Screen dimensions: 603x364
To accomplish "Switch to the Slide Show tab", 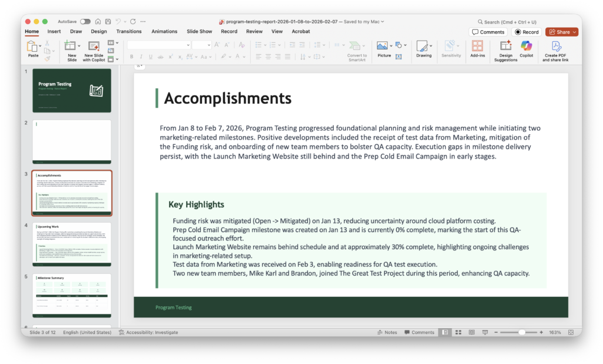I will coord(199,31).
